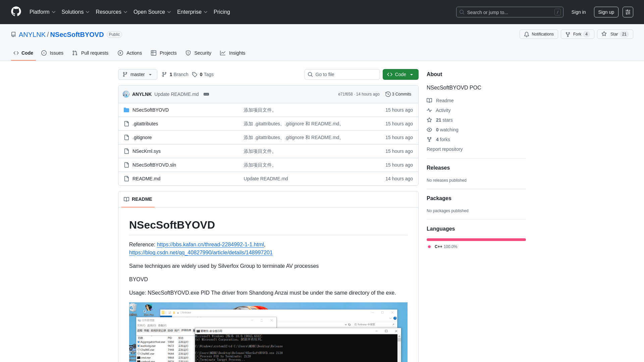Open the NSecSoftBYOVD.sln file
The width and height of the screenshot is (644, 362).
click(x=154, y=165)
